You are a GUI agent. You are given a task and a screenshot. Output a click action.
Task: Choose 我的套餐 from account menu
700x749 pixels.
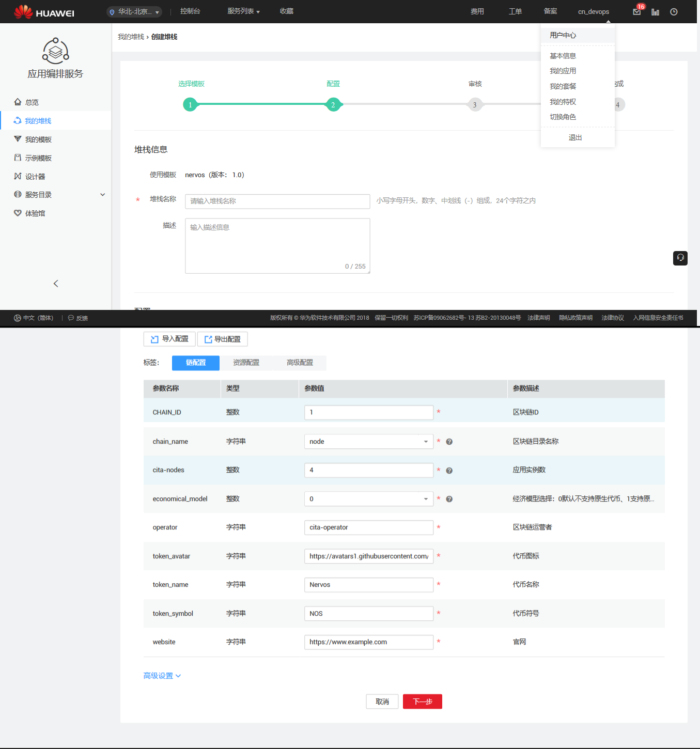(563, 86)
